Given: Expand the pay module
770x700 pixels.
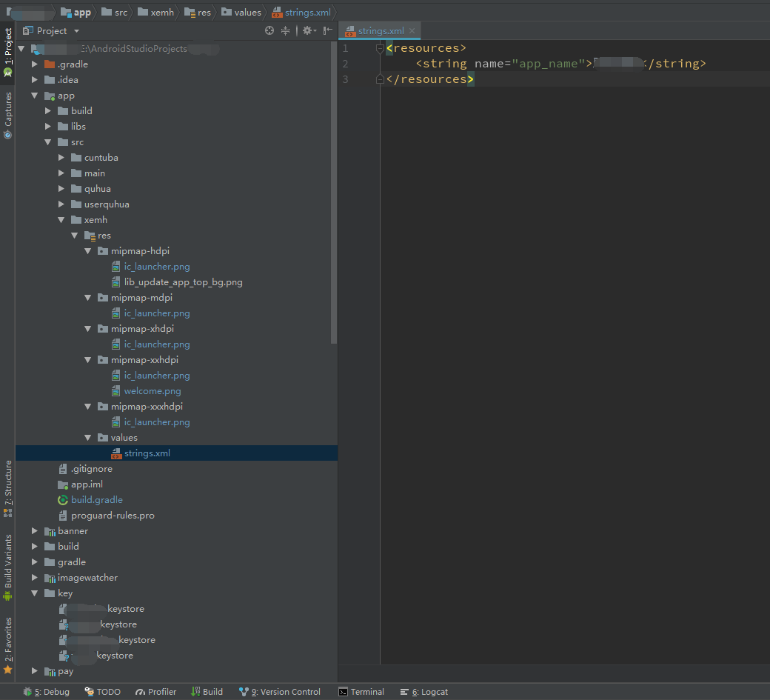Looking at the screenshot, I should (34, 670).
